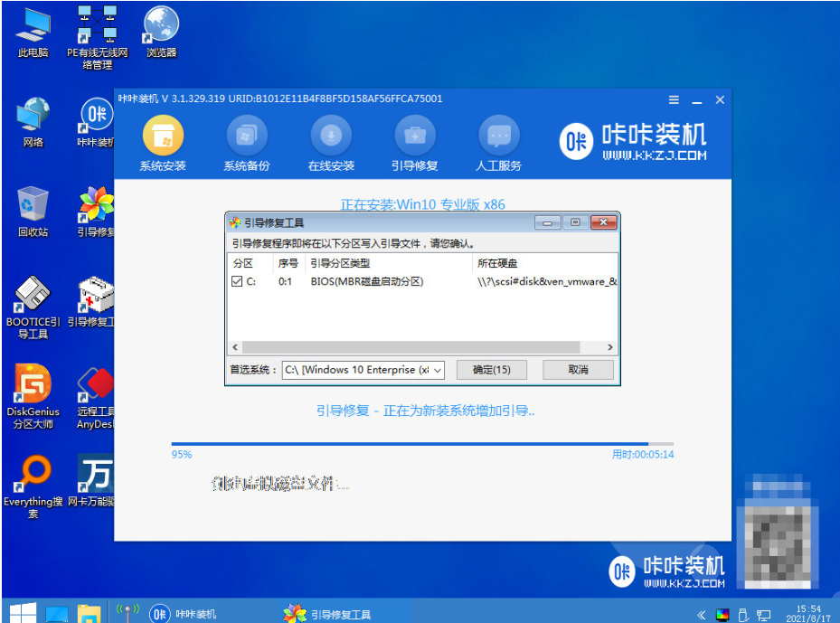Switch to 引导修复工具 taskbar item
The image size is (840, 623).
click(x=328, y=614)
